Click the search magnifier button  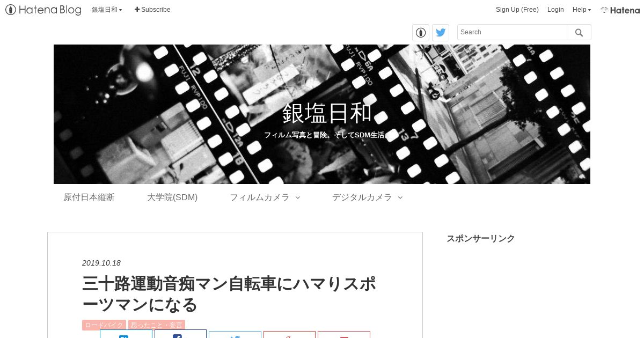click(579, 32)
